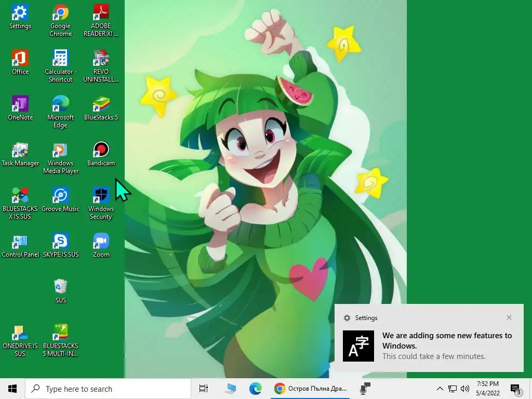Viewport: 532px width, 399px height.
Task: Launch Google Chrome from the desktop
Action: point(60,20)
